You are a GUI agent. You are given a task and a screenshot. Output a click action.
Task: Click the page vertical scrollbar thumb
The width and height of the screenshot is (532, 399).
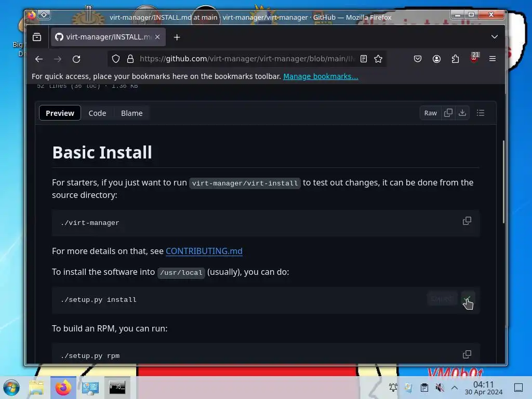pos(503,182)
